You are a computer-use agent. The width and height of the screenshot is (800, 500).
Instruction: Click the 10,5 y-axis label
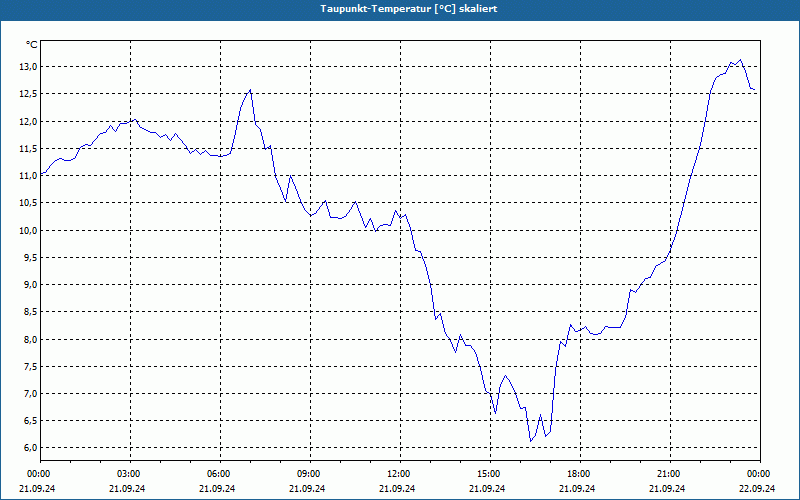(28, 203)
